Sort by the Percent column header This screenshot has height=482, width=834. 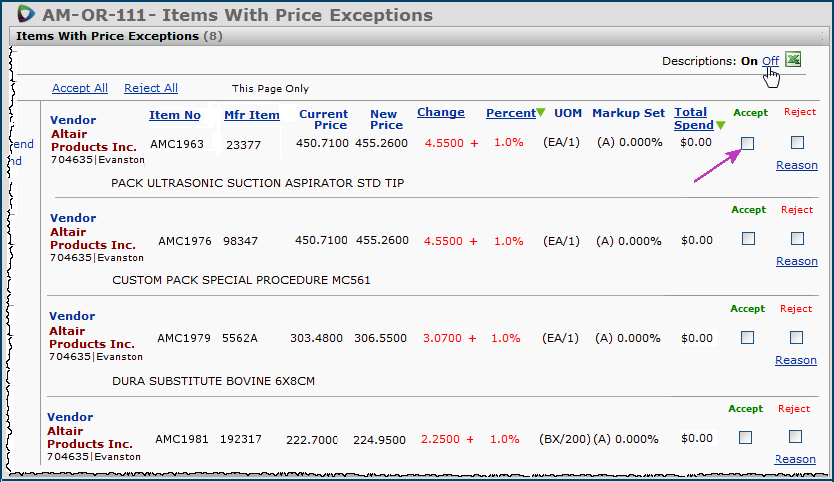click(x=510, y=113)
